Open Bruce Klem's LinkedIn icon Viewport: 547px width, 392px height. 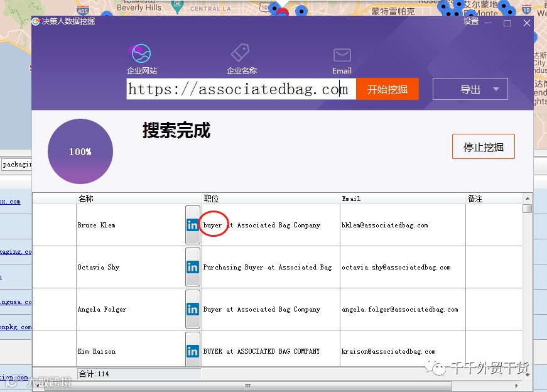(193, 225)
